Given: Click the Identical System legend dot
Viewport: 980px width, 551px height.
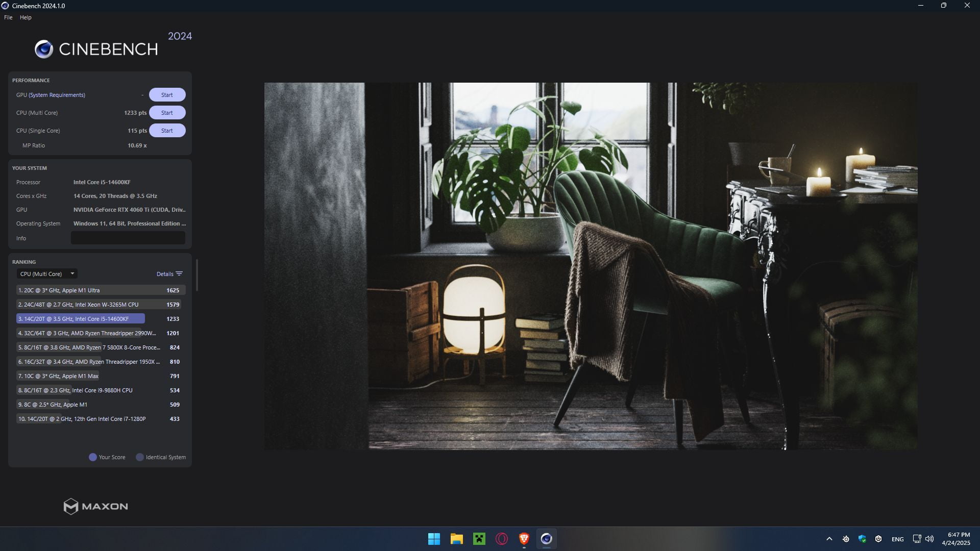Looking at the screenshot, I should point(140,457).
